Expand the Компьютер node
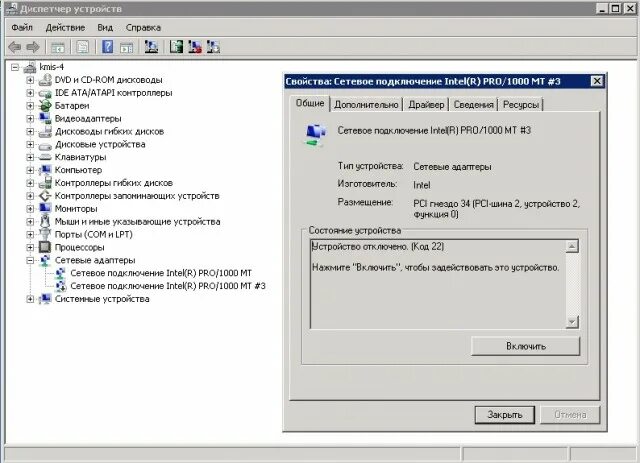Screen dimensions: 640x463 click(30, 170)
